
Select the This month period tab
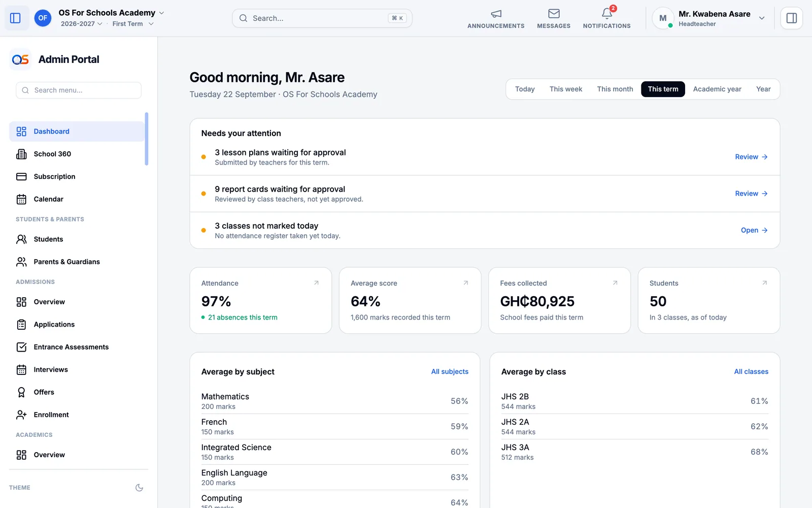[x=615, y=89]
